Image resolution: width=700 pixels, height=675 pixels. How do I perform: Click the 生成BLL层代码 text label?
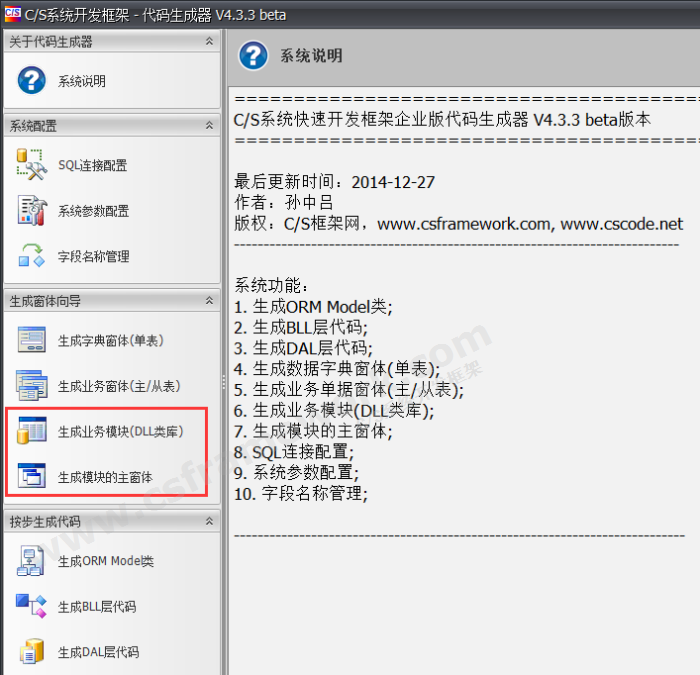pyautogui.click(x=97, y=607)
